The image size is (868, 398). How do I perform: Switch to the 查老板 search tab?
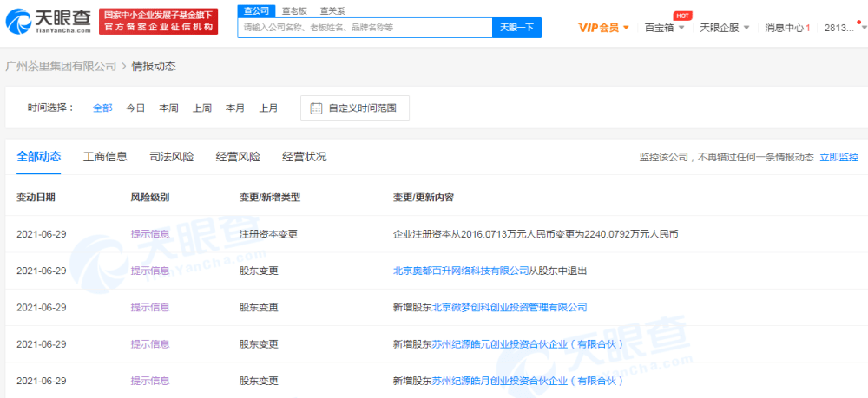pos(293,10)
